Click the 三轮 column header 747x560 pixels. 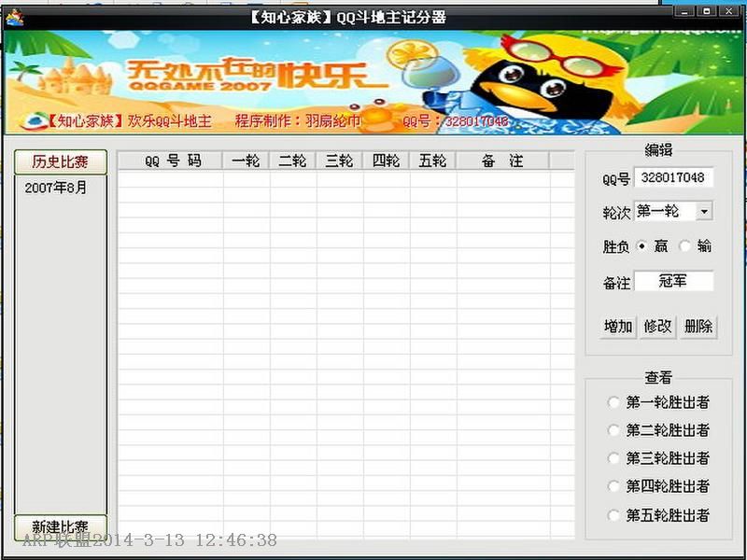pyautogui.click(x=339, y=161)
